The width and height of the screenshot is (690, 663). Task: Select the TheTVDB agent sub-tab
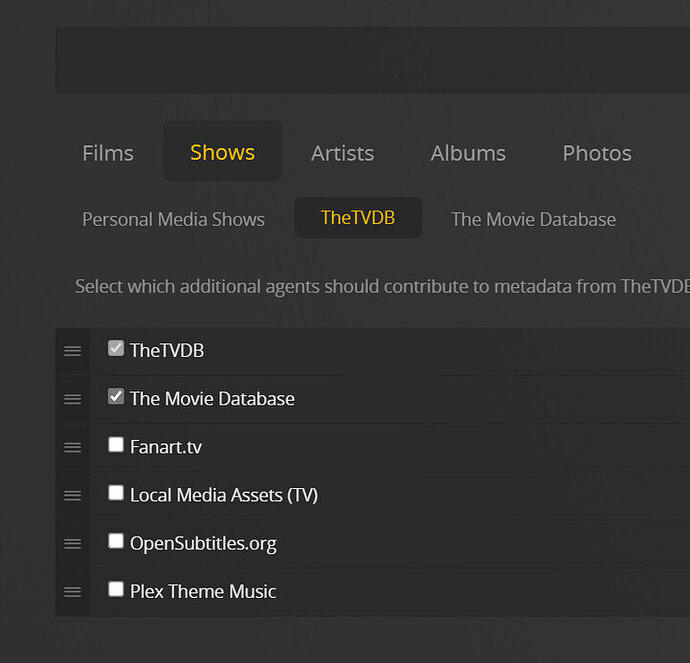358,217
